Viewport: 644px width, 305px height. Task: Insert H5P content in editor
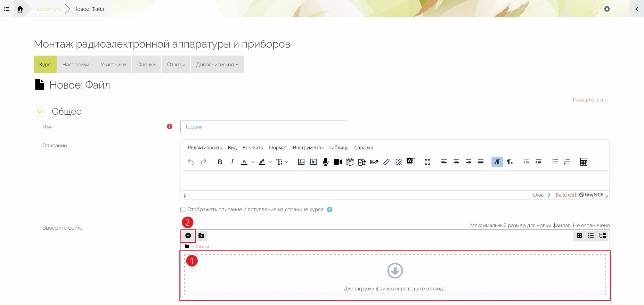point(374,162)
